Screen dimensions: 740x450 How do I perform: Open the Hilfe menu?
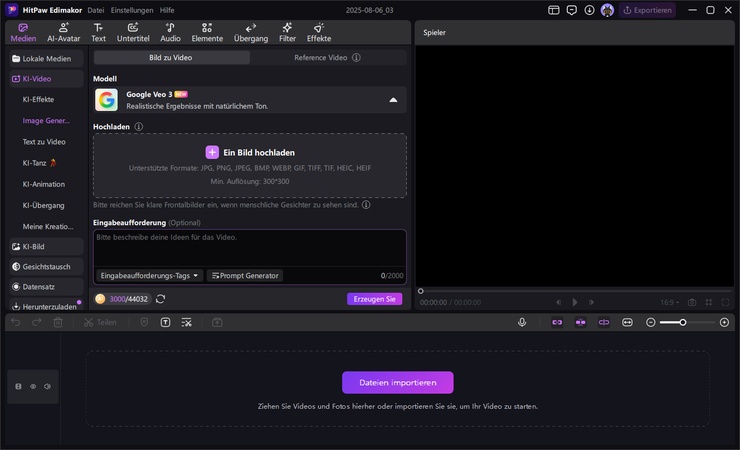167,10
